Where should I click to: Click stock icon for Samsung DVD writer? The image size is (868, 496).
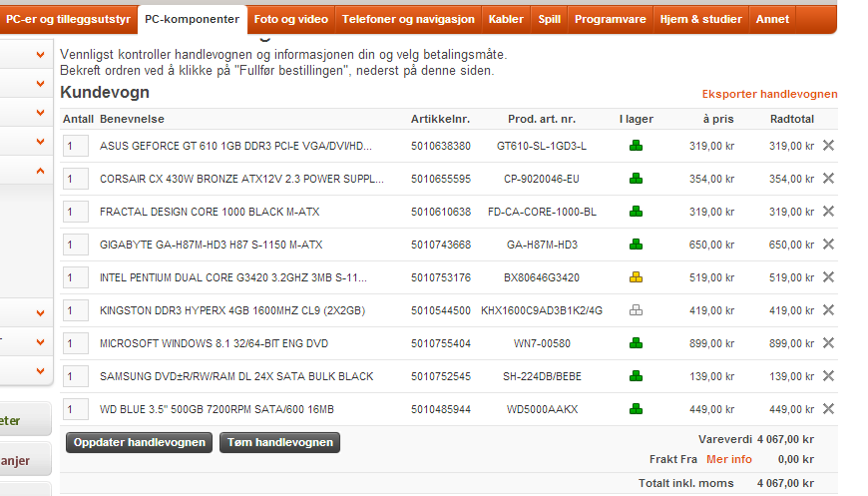click(637, 376)
